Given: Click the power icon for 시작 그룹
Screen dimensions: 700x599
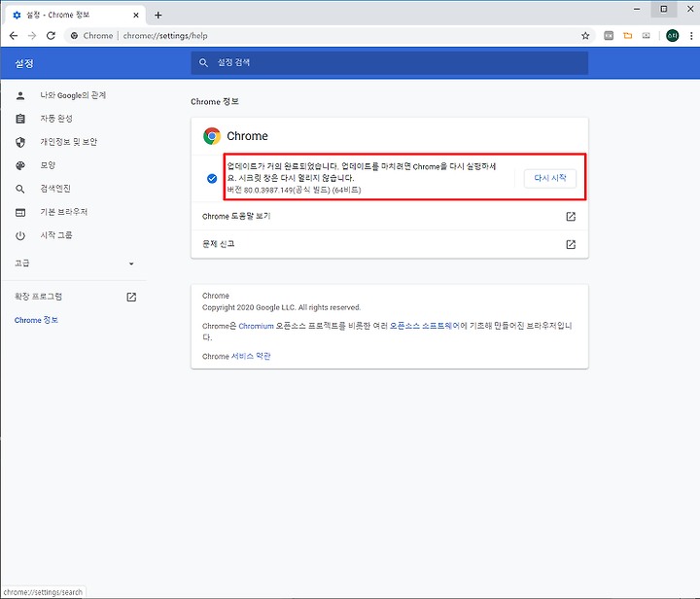Looking at the screenshot, I should pos(20,235).
